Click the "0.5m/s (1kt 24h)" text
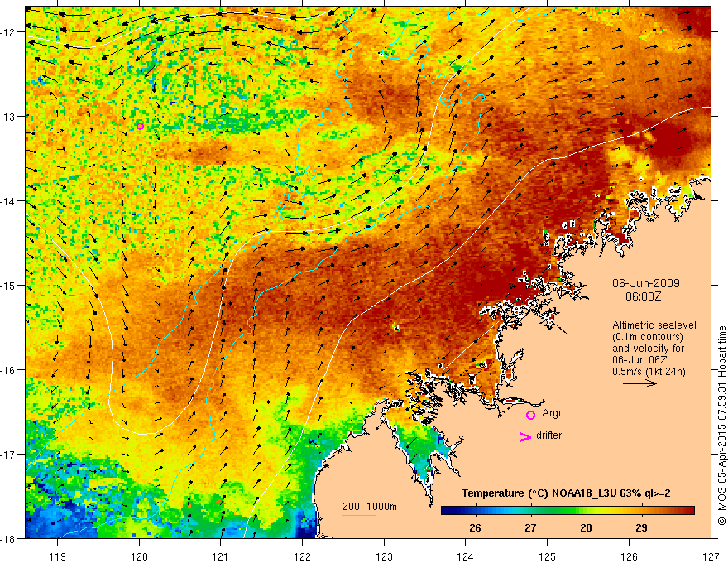Viewport: 728px width, 563px height. 649,372
